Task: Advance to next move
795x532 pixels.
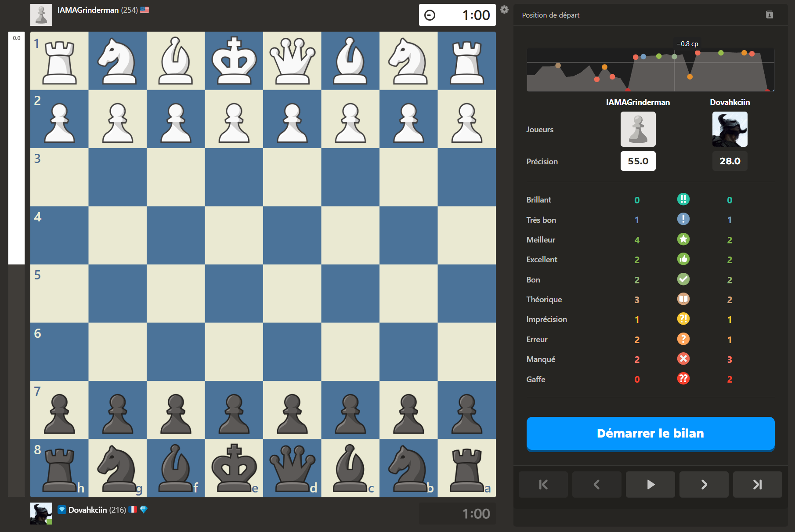Action: pyautogui.click(x=704, y=485)
